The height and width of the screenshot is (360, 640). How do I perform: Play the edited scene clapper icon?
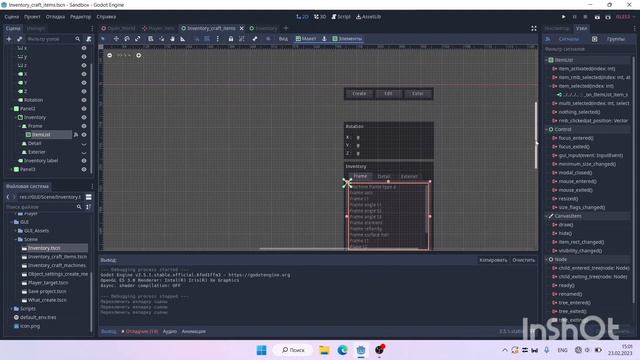[x=597, y=17]
